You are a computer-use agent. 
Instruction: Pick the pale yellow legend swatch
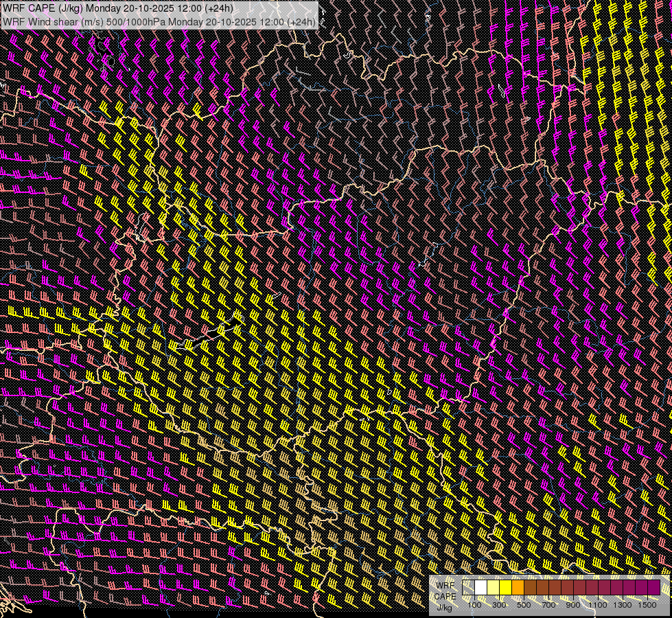493,588
